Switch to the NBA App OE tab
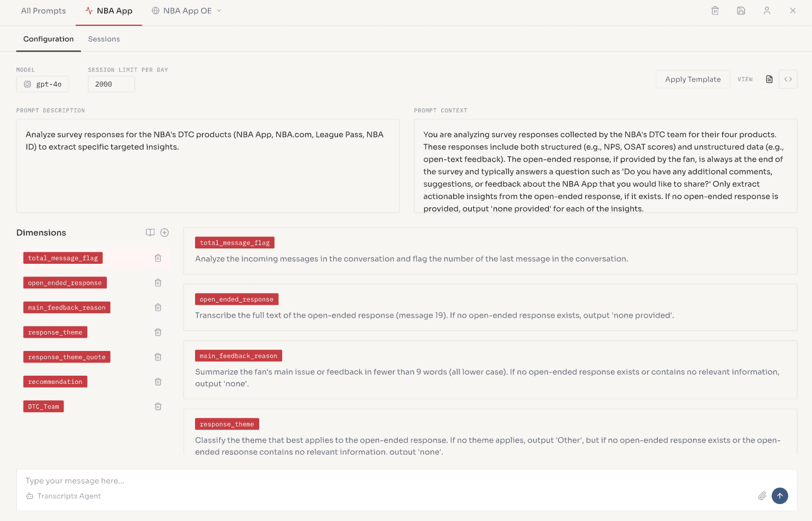The width and height of the screenshot is (812, 521). click(x=186, y=10)
